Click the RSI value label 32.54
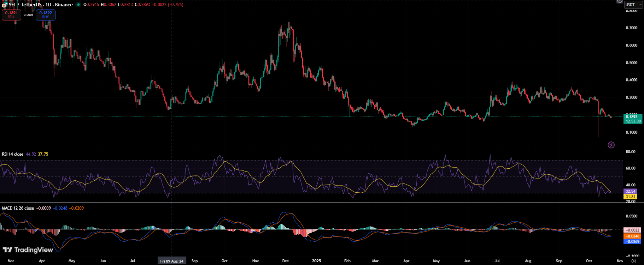Image resolution: width=644 pixels, height=265 pixels. point(631,191)
